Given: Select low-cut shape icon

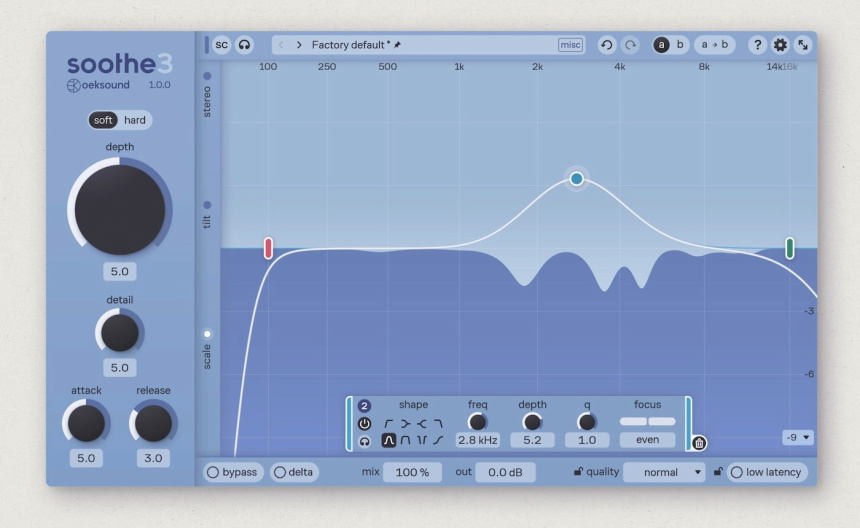Looking at the screenshot, I should click(x=389, y=423).
